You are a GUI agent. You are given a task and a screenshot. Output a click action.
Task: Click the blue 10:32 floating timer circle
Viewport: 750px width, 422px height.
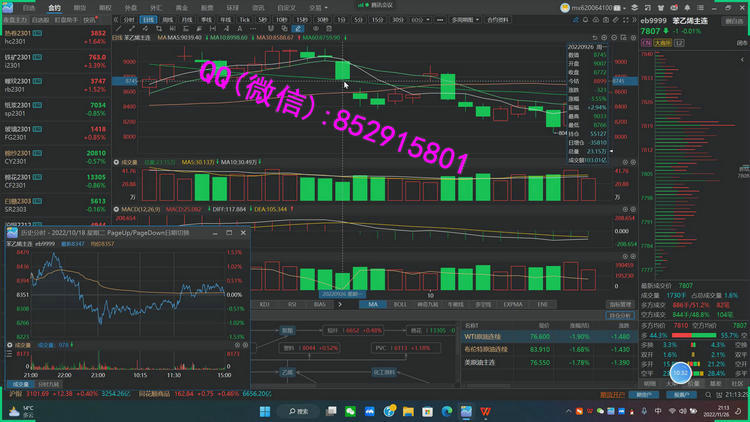click(680, 372)
